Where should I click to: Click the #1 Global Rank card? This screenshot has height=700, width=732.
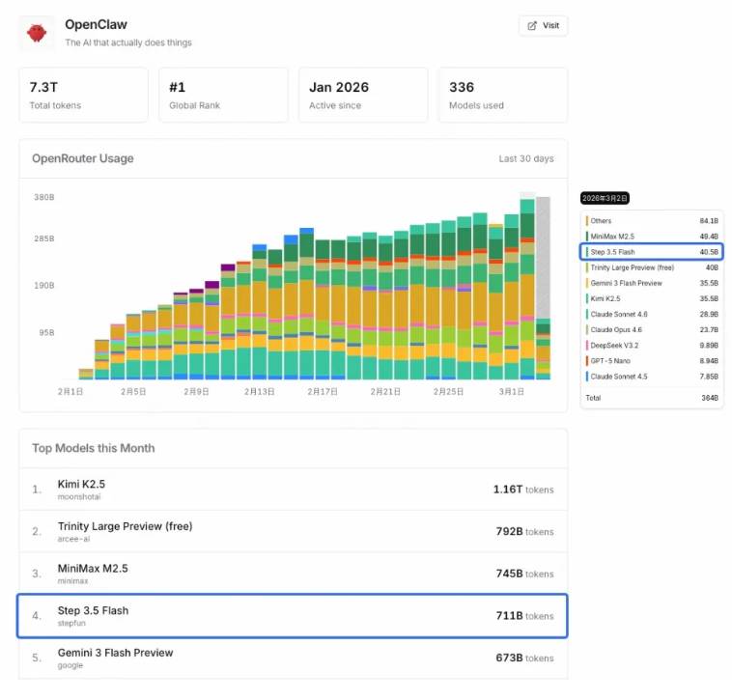pos(223,96)
